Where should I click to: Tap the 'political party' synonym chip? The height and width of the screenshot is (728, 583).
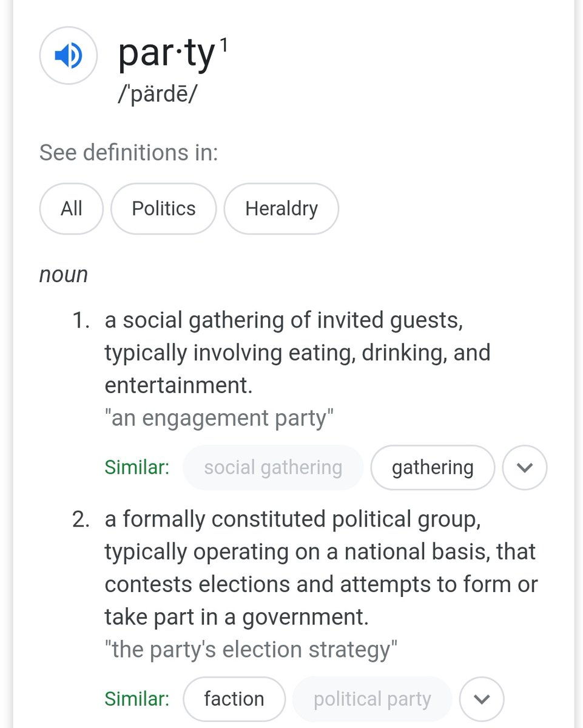372,699
